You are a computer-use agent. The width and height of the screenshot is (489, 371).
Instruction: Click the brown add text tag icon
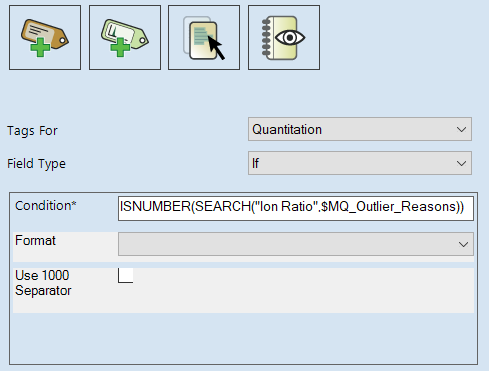tap(45, 37)
